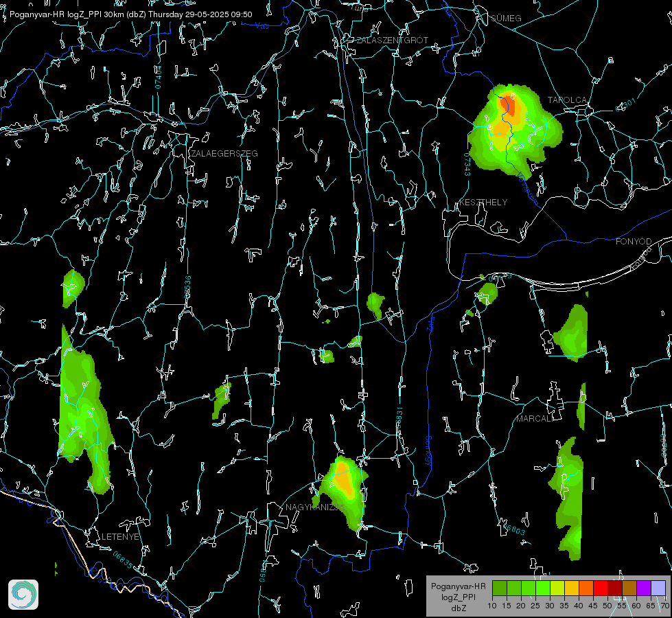Viewport: 672px width, 618px height.
Task: Click the 'Zala' river label
Action: [x=431, y=324]
